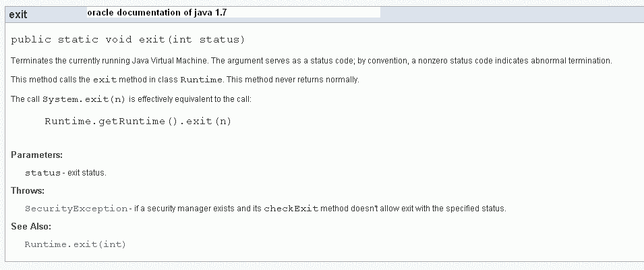The width and height of the screenshot is (644, 270).
Task: Click the "oracle documentation of java 1.7" label
Action: pyautogui.click(x=162, y=13)
